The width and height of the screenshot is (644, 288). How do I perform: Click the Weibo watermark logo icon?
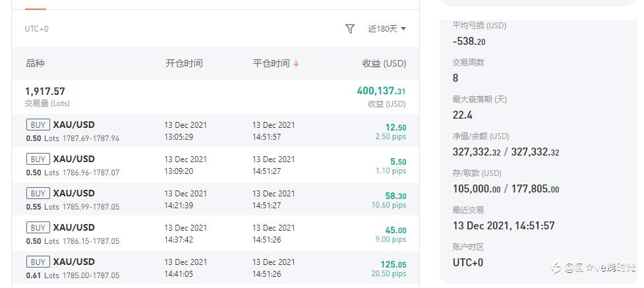556,268
